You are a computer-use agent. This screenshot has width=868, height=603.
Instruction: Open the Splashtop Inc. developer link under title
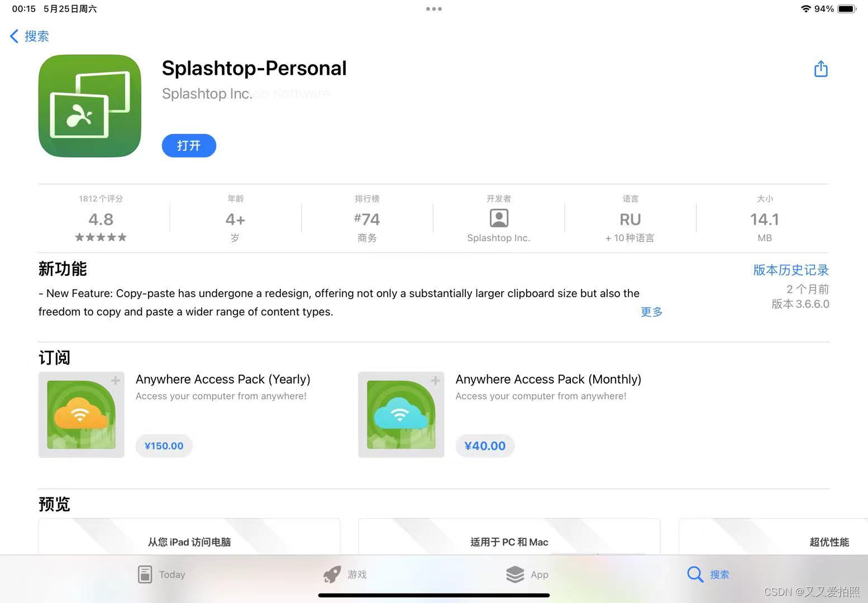pyautogui.click(x=207, y=94)
